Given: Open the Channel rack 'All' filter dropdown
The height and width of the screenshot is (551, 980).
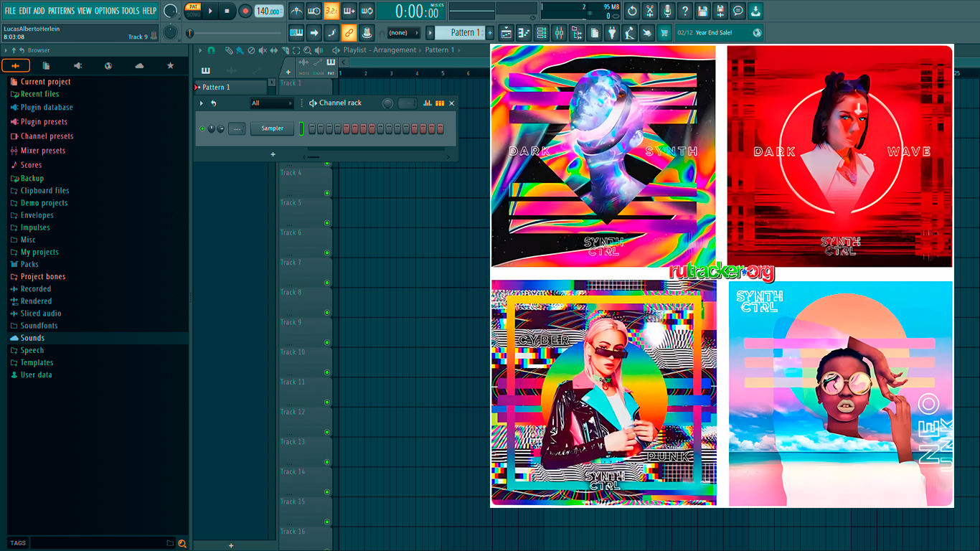Looking at the screenshot, I should [x=271, y=103].
